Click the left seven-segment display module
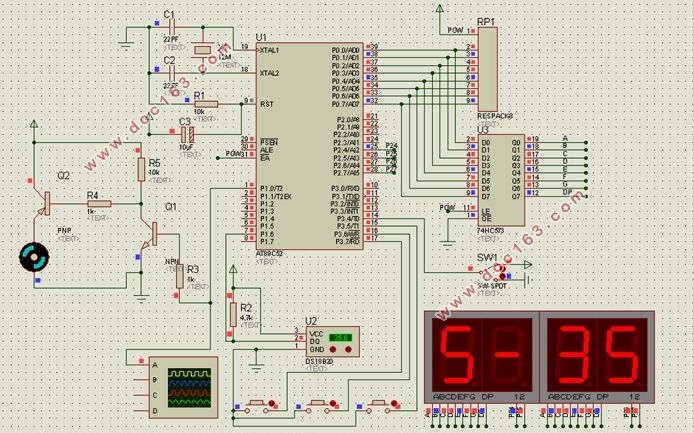Viewport: 694px width, 433px height. tap(482, 358)
